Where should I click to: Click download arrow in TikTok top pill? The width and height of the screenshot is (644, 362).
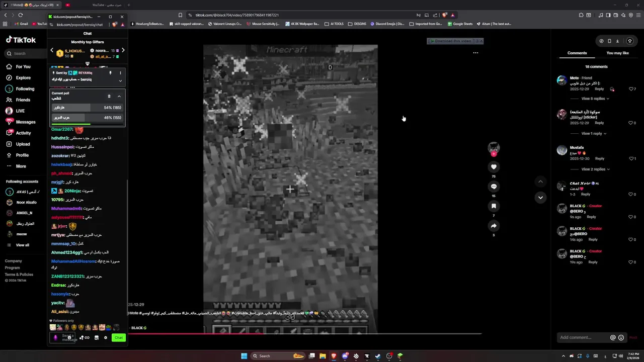tap(617, 41)
